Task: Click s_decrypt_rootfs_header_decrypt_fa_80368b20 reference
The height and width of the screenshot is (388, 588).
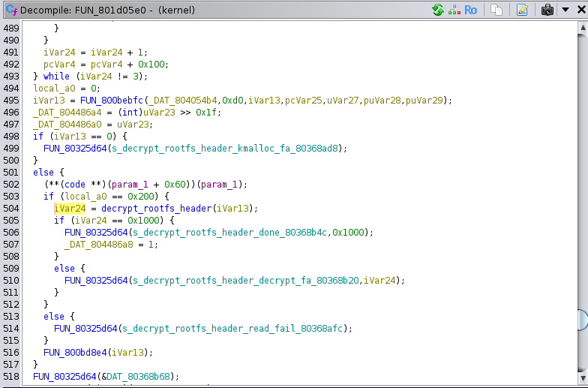Action: [246, 281]
